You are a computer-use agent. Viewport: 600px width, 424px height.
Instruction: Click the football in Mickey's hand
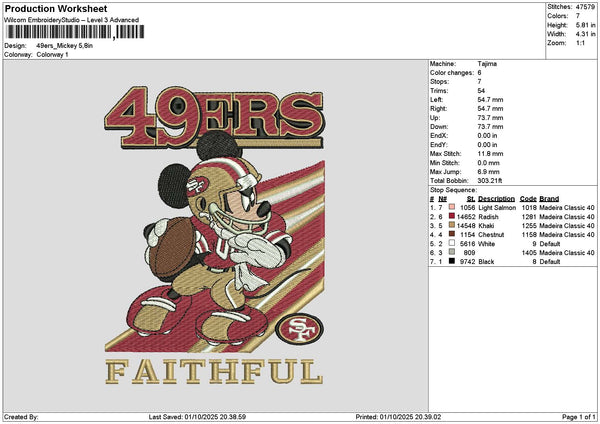pos(172,247)
